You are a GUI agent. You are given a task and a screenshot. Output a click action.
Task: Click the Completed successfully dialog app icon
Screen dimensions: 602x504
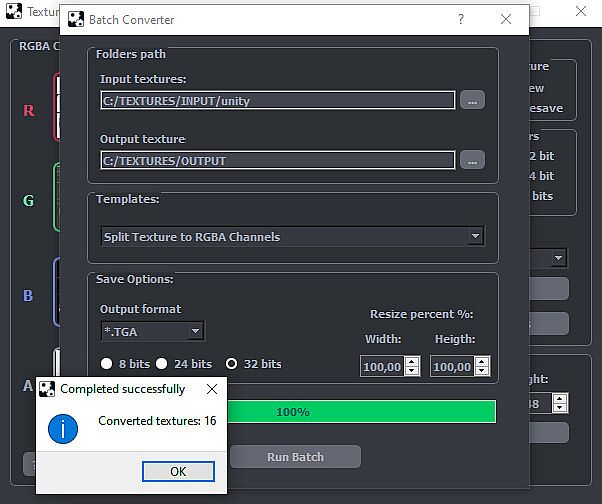coord(47,389)
